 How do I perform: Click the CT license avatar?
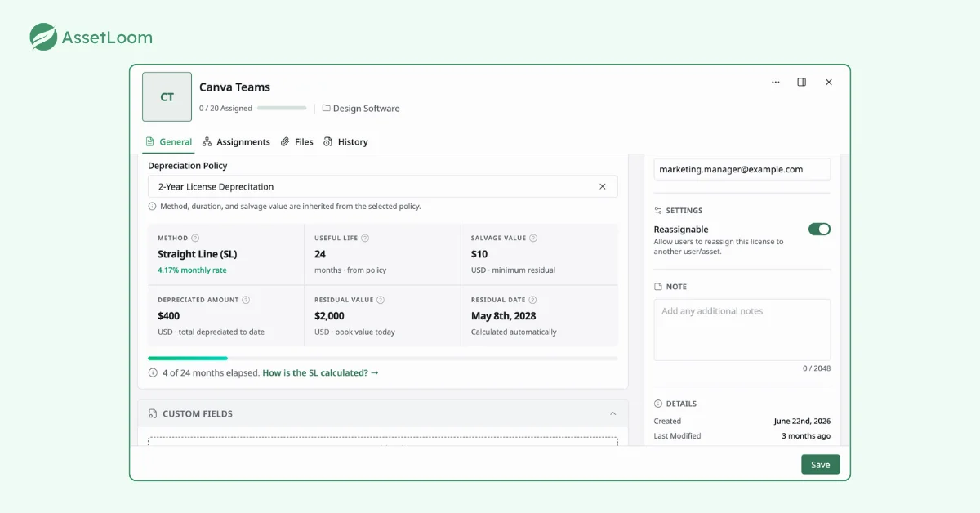click(167, 96)
